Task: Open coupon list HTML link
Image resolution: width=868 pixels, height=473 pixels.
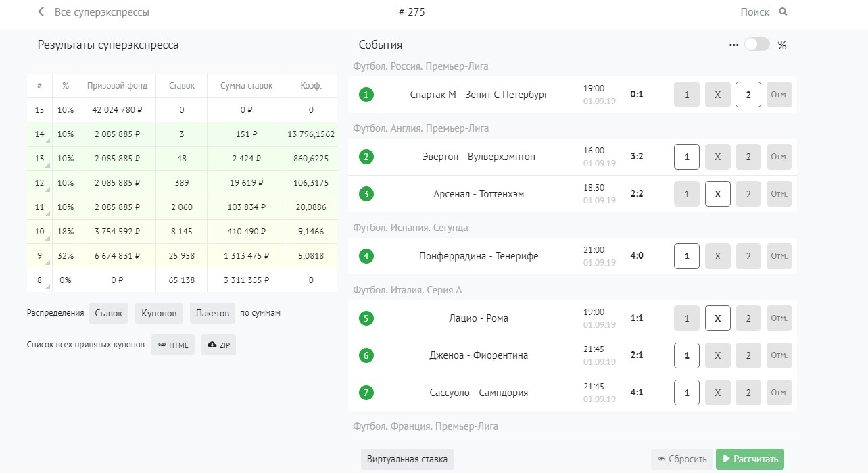Action: point(173,345)
